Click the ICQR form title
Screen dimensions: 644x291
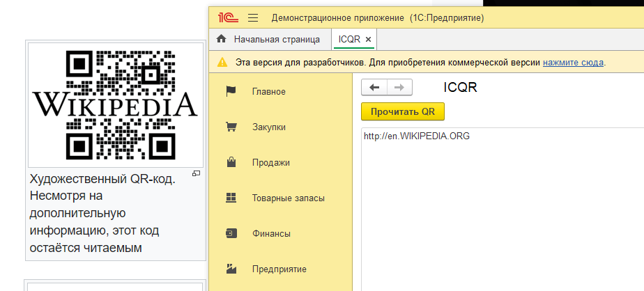460,88
